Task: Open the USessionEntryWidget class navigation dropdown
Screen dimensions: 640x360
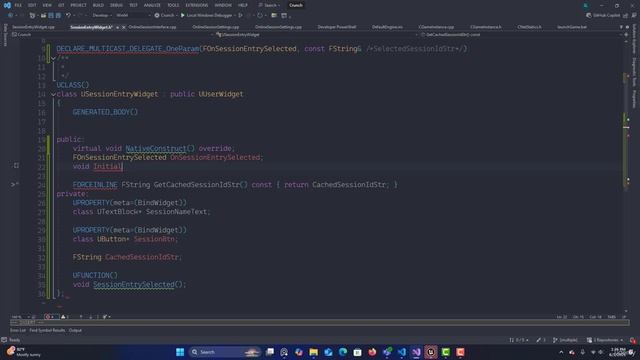Action: click(x=316, y=35)
